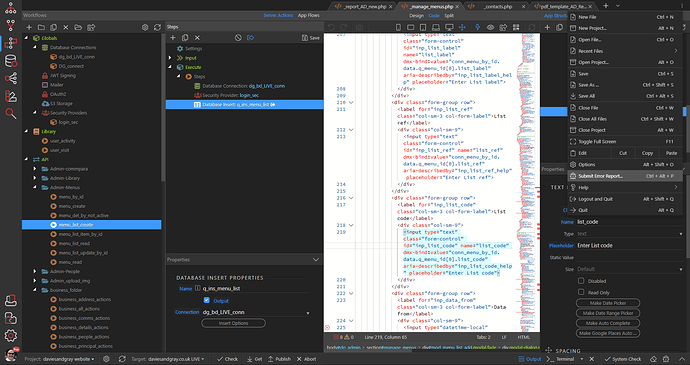The image size is (690, 365).
Task: Select menu_list_read in workflows tree
Action: [x=74, y=243]
